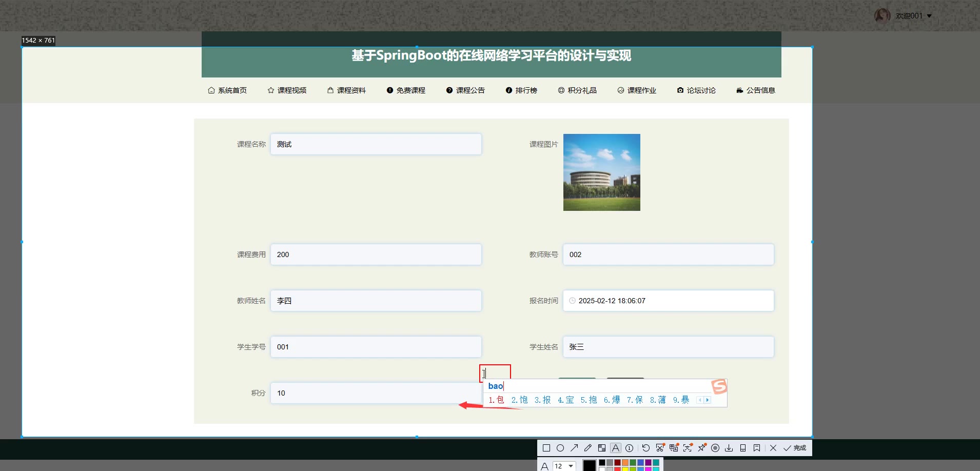980x471 pixels.
Task: Select the rectangle annotation tool
Action: coord(546,448)
